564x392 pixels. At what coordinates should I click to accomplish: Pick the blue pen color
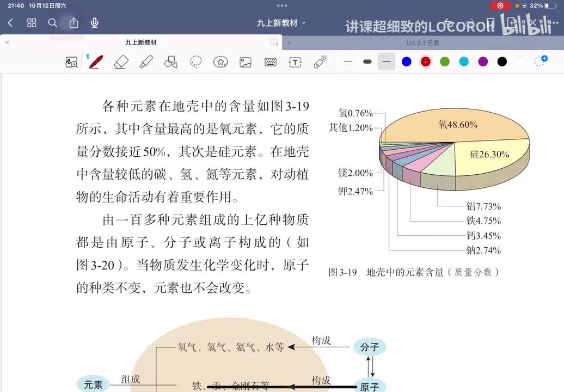[x=407, y=62]
